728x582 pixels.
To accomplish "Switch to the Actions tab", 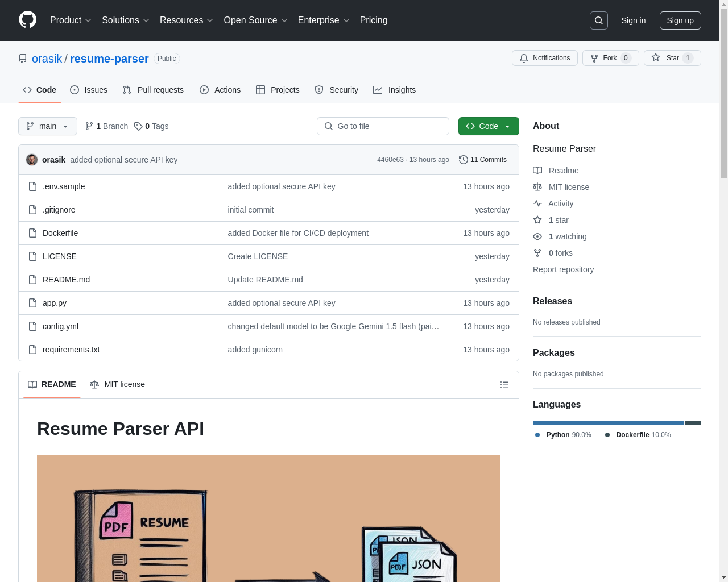I will 220,90.
